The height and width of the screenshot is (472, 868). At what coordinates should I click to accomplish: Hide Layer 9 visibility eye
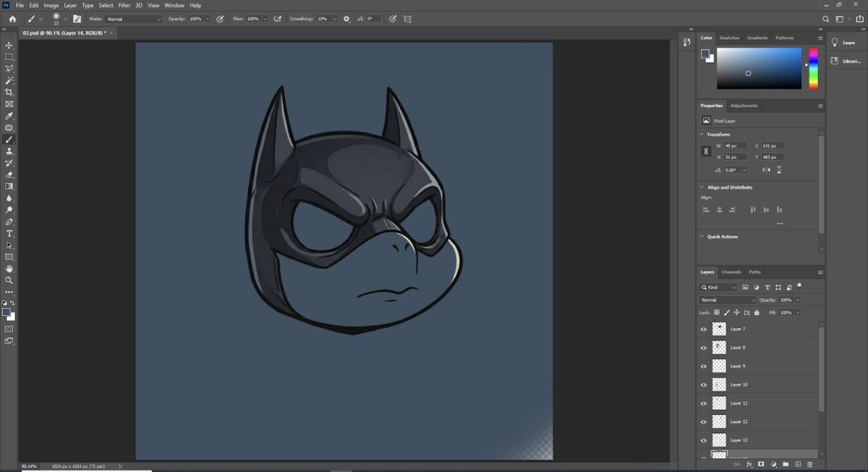[x=704, y=366]
